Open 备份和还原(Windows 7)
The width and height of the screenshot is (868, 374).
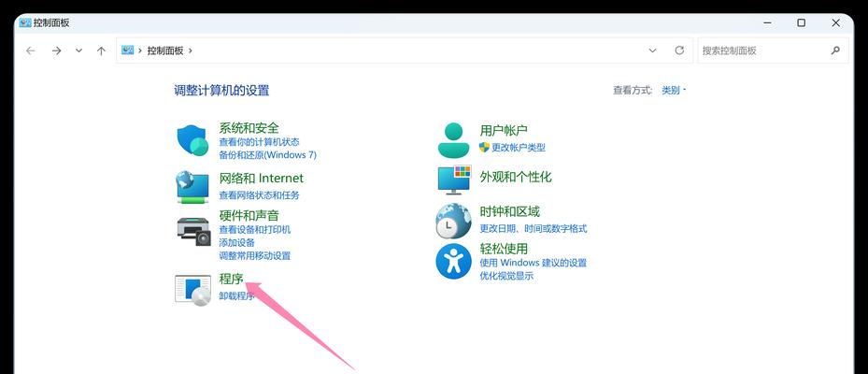pos(268,155)
